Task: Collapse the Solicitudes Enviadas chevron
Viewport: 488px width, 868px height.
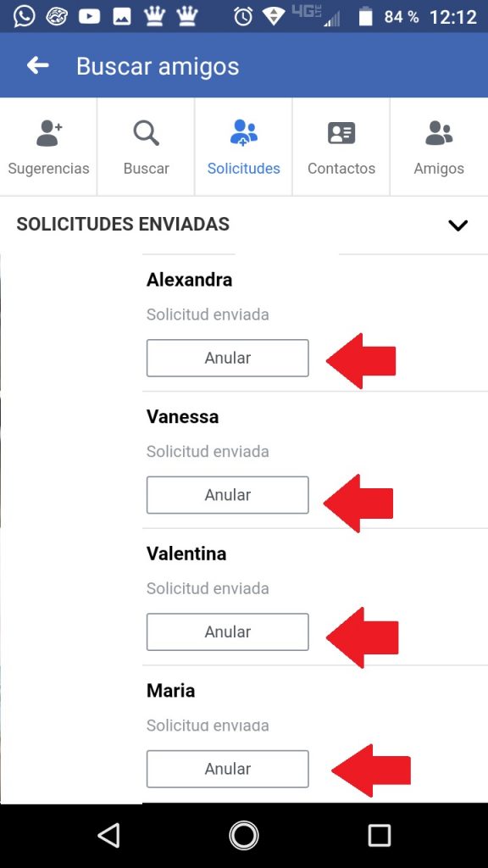Action: coord(458,225)
